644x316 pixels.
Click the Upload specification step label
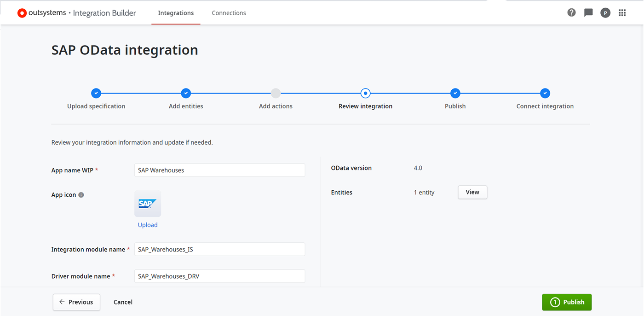96,106
